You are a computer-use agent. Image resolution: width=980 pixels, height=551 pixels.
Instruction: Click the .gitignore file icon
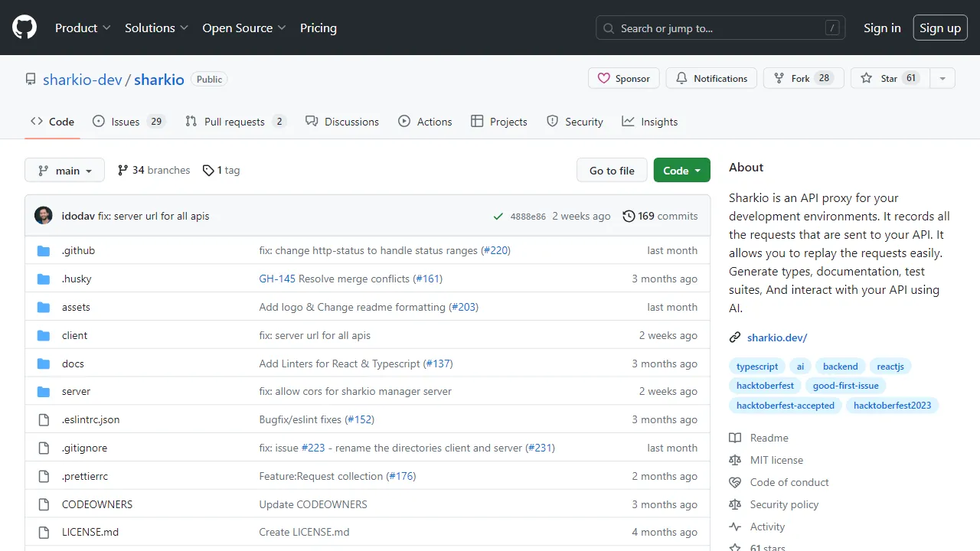click(44, 448)
